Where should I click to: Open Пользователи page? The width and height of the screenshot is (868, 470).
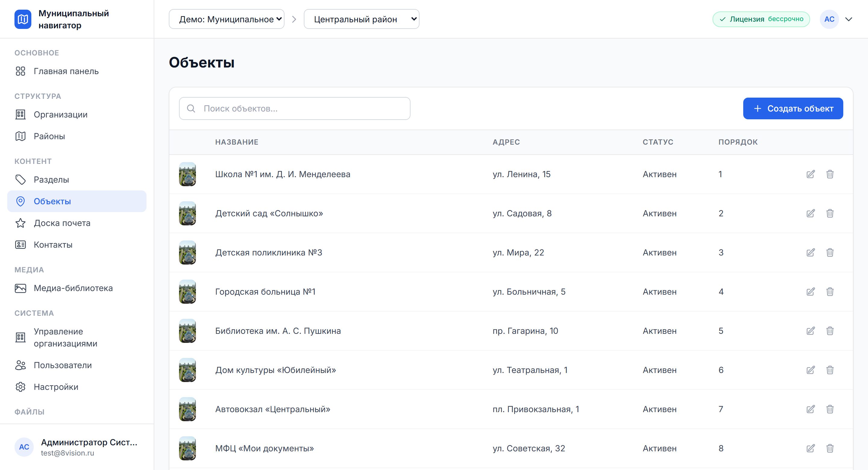[77, 365]
